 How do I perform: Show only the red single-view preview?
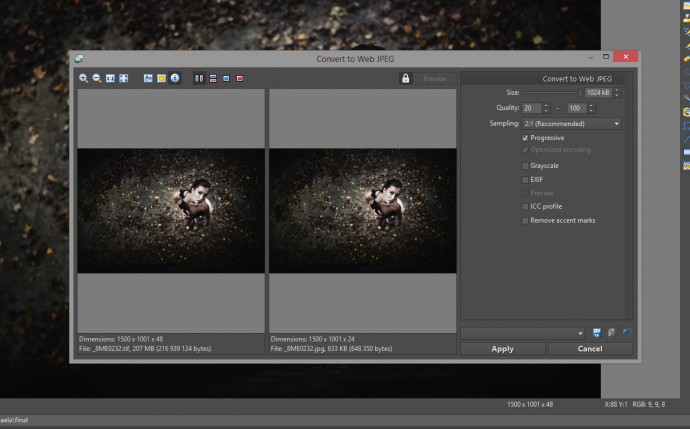(240, 78)
